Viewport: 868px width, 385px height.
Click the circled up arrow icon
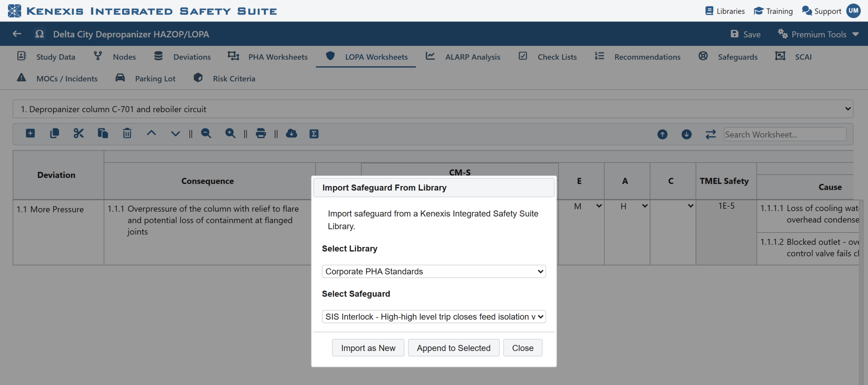(x=662, y=134)
